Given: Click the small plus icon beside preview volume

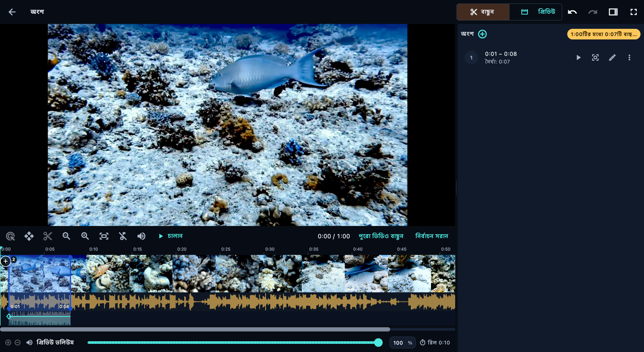Looking at the screenshot, I should click(x=8, y=343).
